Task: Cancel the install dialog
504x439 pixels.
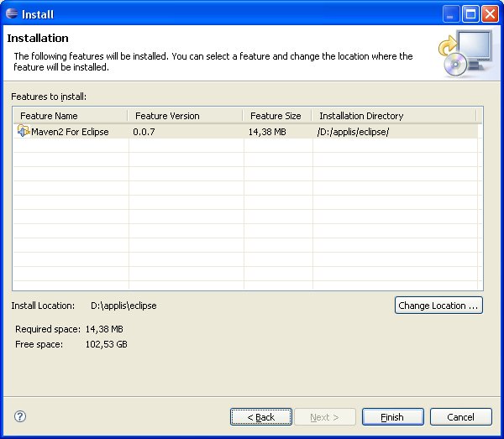Action: [x=460, y=417]
